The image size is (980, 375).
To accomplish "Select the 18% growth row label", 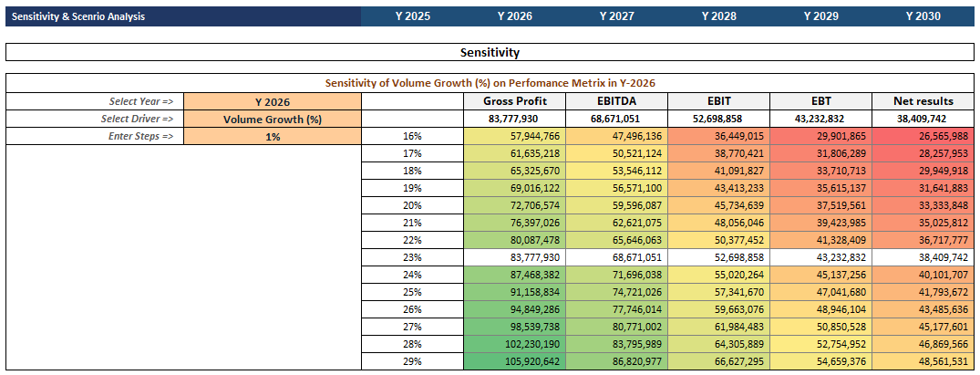I will point(412,171).
